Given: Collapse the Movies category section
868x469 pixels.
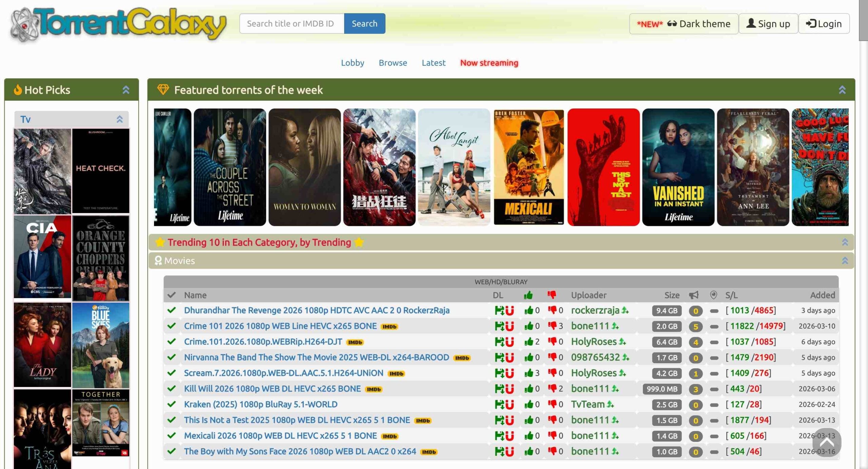Looking at the screenshot, I should pyautogui.click(x=845, y=260).
